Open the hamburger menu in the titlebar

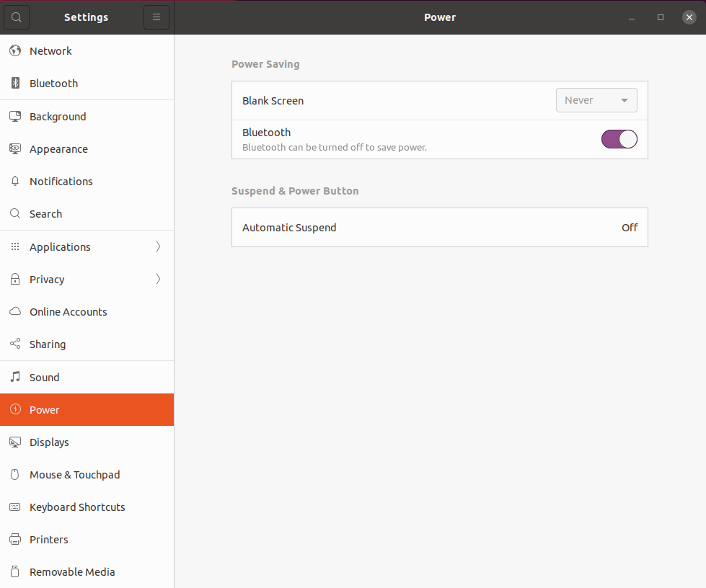[x=156, y=17]
